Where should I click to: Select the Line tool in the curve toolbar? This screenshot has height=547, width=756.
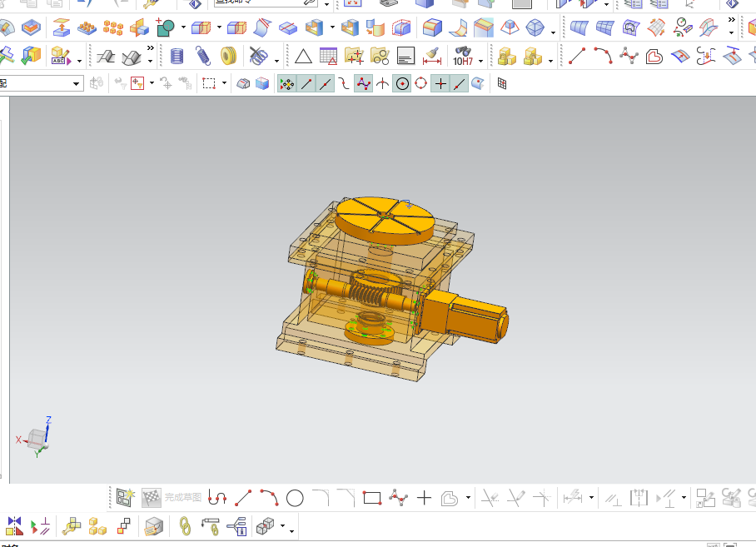pyautogui.click(x=577, y=57)
